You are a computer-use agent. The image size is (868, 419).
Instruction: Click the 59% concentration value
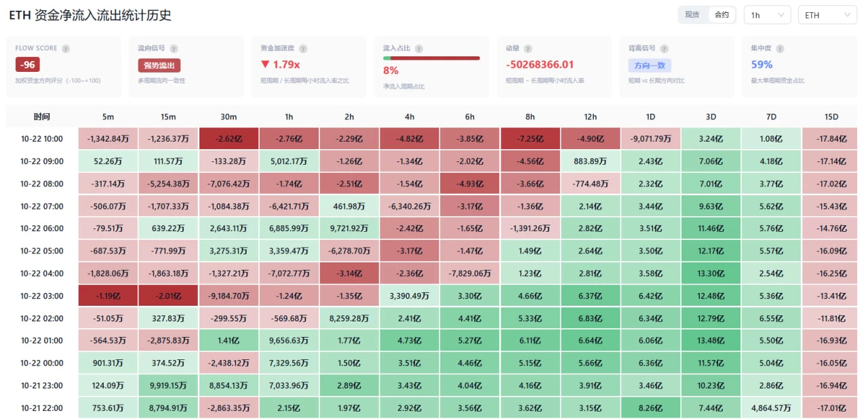(762, 65)
